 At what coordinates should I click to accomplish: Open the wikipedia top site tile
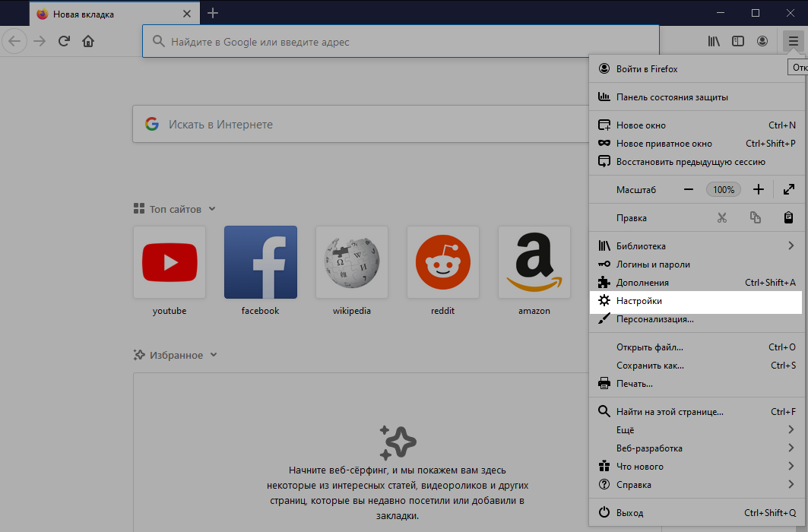click(351, 263)
